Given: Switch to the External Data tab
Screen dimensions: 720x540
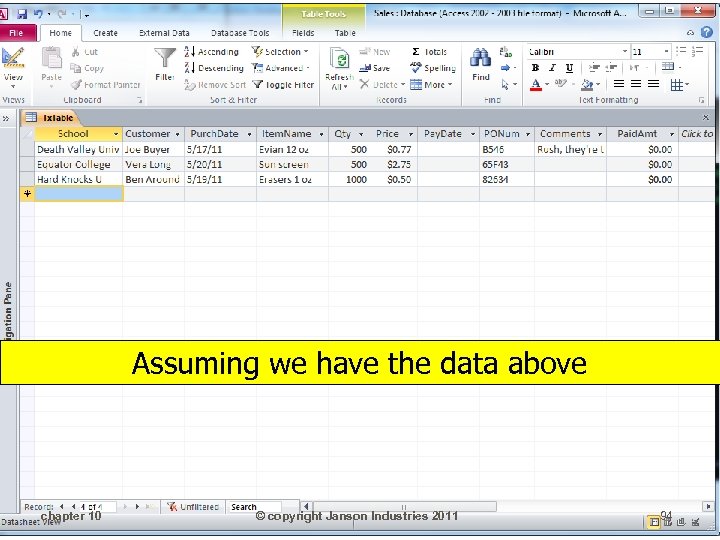Looking at the screenshot, I should [x=164, y=33].
